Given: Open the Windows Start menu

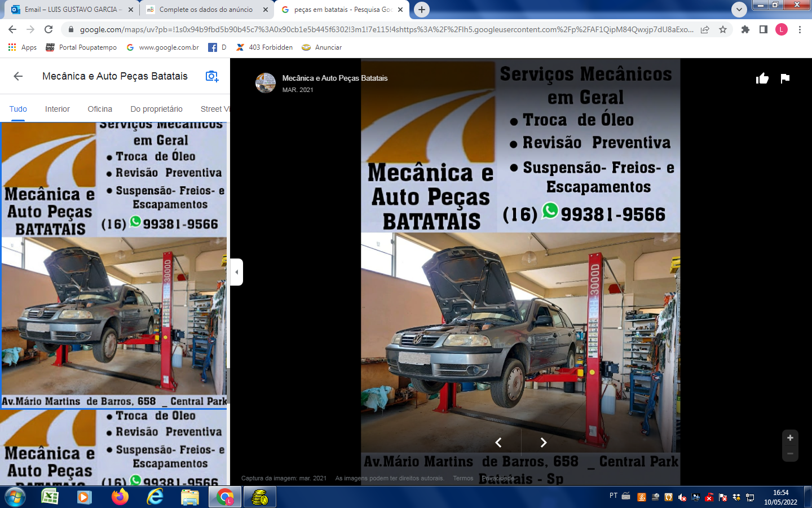Looking at the screenshot, I should click(15, 497).
